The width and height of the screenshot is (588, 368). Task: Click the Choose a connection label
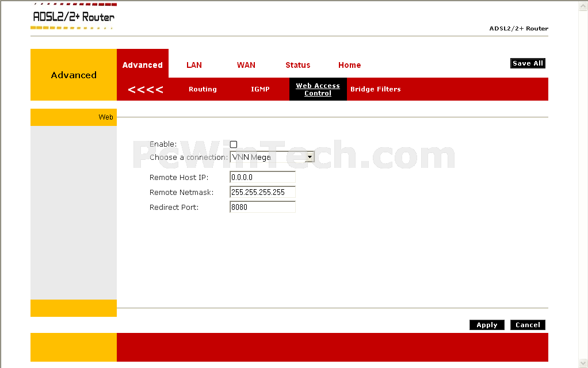[189, 158]
